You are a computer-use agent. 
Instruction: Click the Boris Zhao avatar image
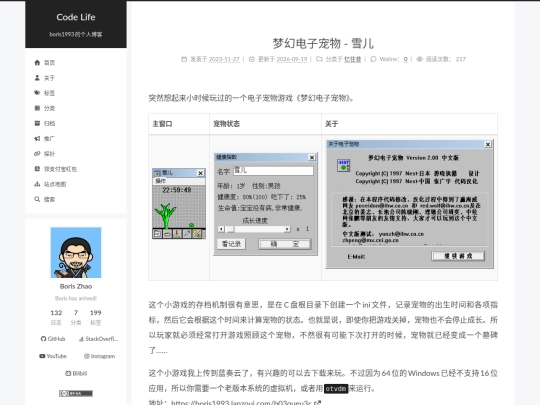coord(76,252)
